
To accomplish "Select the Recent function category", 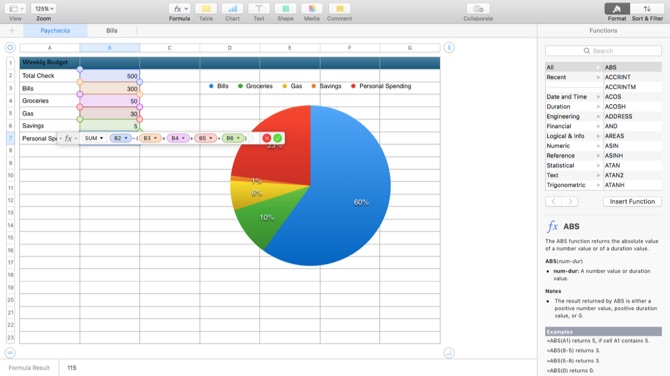I will pyautogui.click(x=574, y=77).
